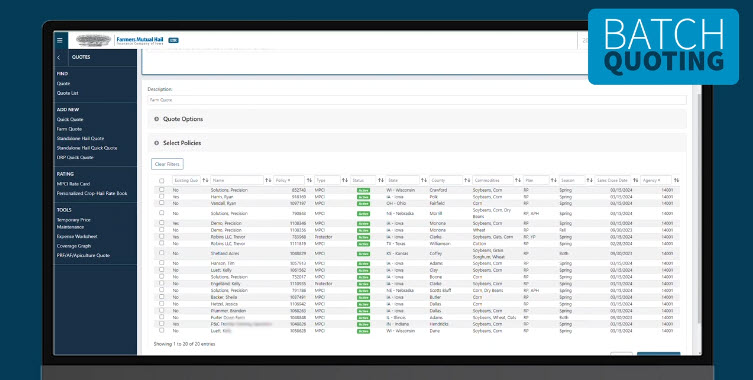The image size is (753, 380).
Task: Open Standalone Hail Quote sidebar item
Action: click(x=80, y=138)
